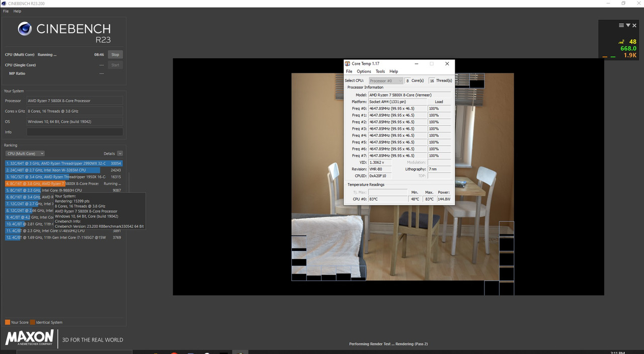Open the File menu in Cinebench
This screenshot has width=644, height=354.
pos(6,11)
